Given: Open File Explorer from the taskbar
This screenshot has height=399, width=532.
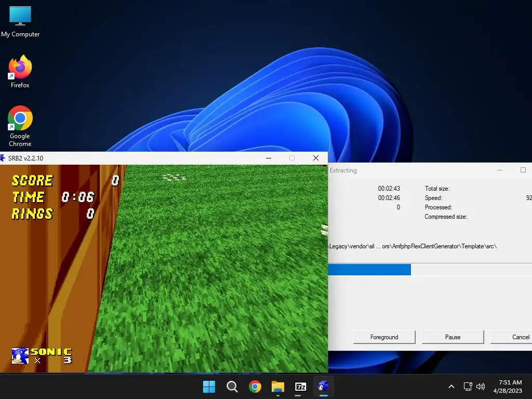Looking at the screenshot, I should 278,387.
